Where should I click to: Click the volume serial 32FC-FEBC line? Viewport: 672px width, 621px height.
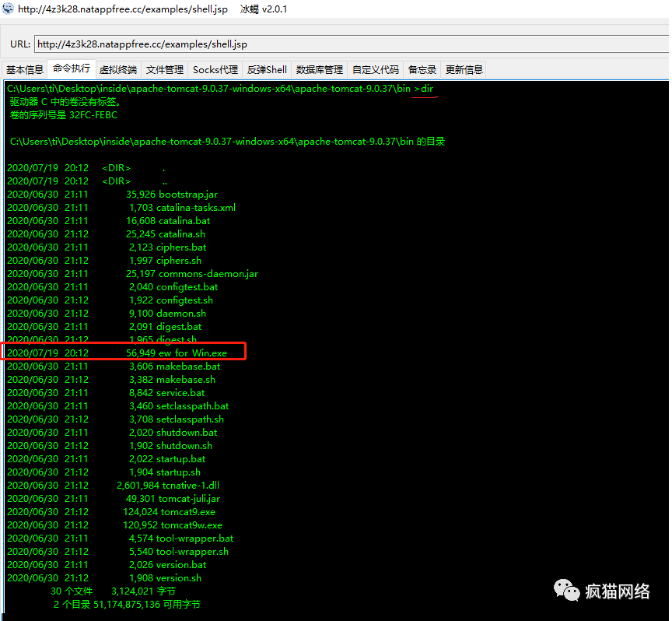click(64, 115)
